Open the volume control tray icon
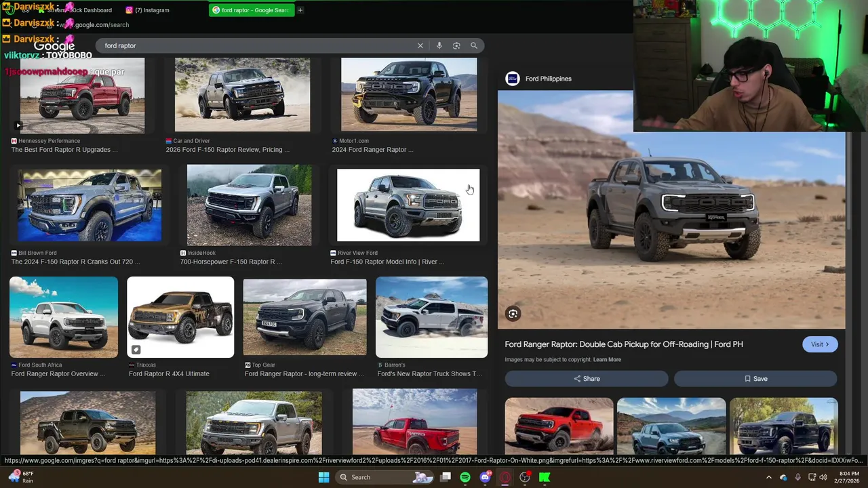The height and width of the screenshot is (488, 868). click(x=823, y=477)
